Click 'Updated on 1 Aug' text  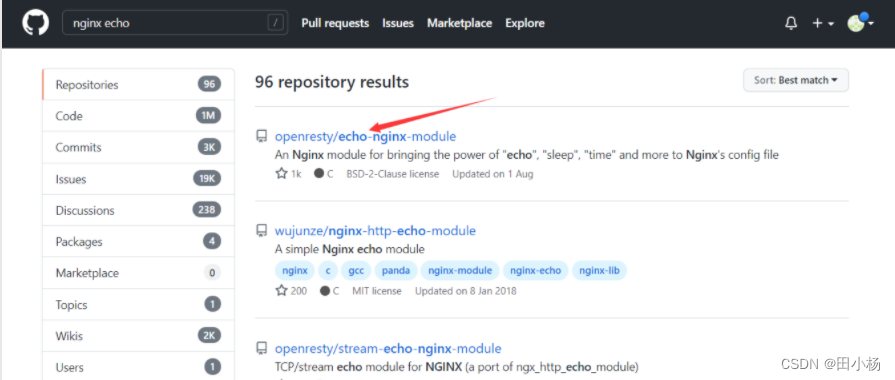[x=493, y=174]
